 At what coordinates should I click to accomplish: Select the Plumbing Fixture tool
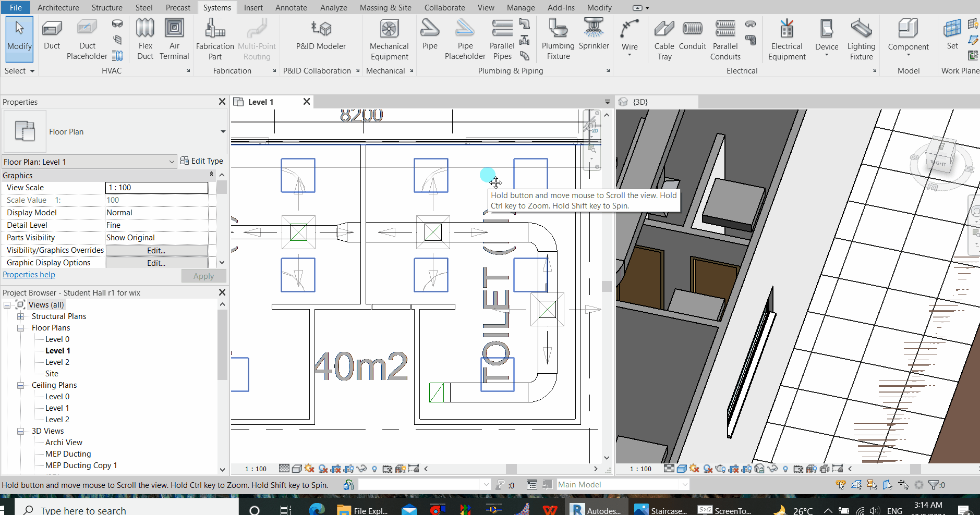[x=558, y=40]
